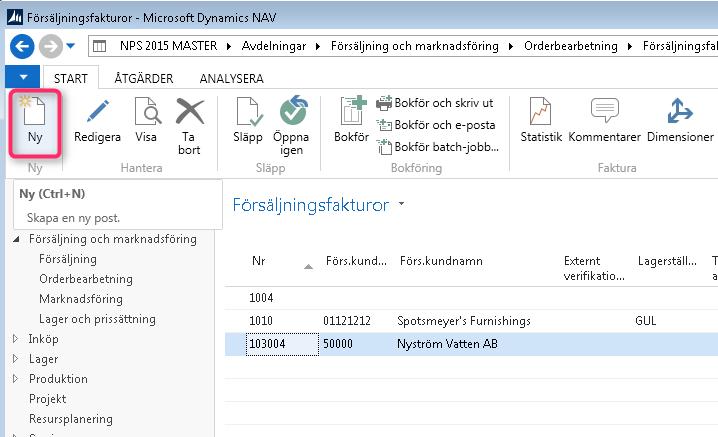Select Lager och prissättning tree item
The width and height of the screenshot is (718, 437).
pyautogui.click(x=97, y=319)
